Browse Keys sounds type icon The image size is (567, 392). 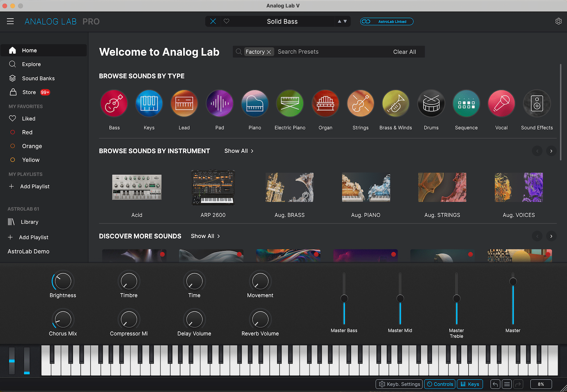click(x=149, y=103)
